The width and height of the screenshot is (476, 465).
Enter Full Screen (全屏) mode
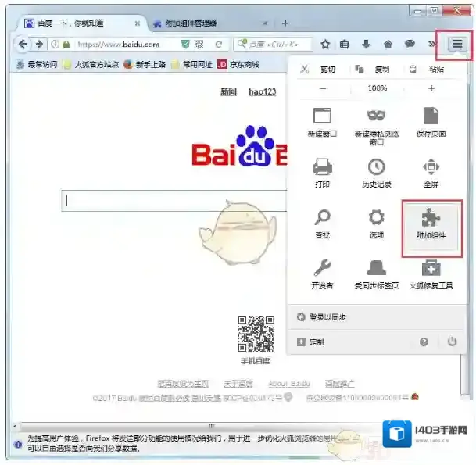click(x=431, y=173)
